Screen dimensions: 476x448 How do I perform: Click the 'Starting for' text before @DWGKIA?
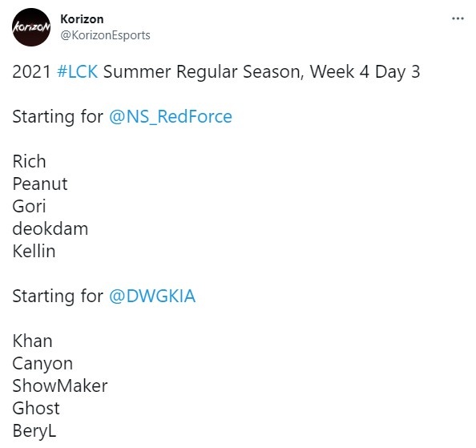click(x=58, y=297)
